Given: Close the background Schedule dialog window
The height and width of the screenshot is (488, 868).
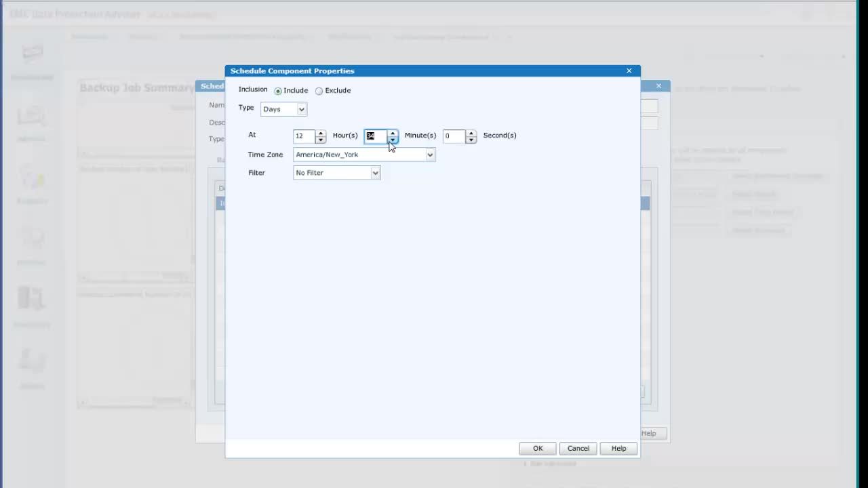Looking at the screenshot, I should (x=658, y=86).
